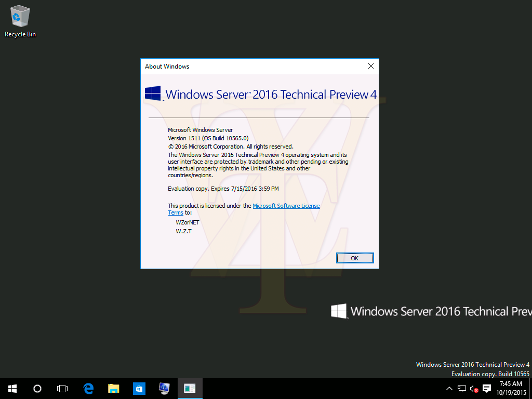This screenshot has width=532, height=399.
Task: Open the Recycle Bin desktop icon
Action: [x=20, y=21]
